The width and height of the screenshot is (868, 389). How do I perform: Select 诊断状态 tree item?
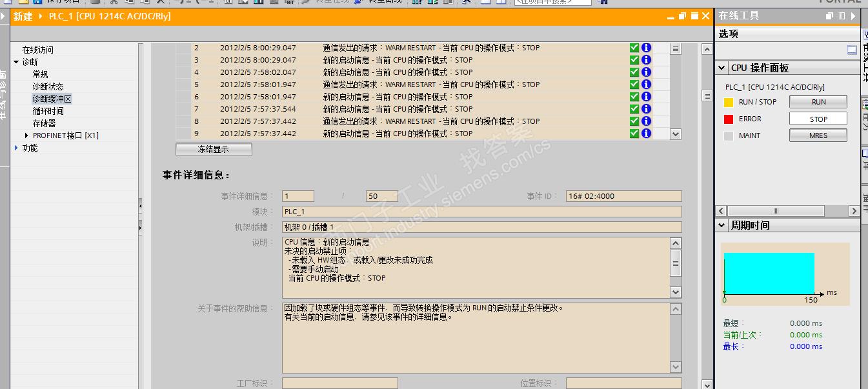point(48,86)
